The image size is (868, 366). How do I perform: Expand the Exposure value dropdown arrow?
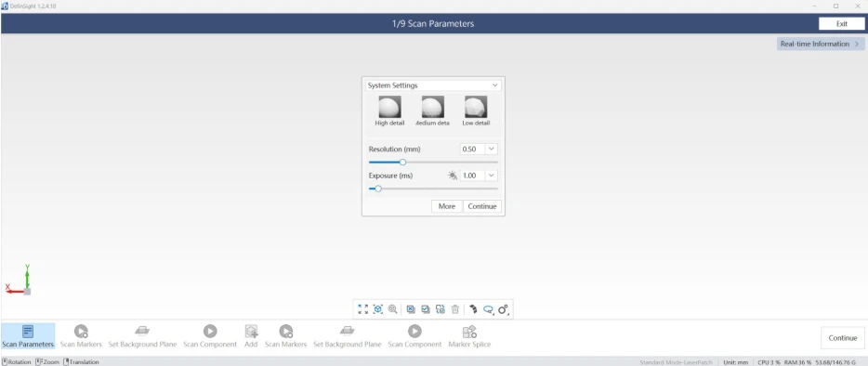tap(492, 176)
